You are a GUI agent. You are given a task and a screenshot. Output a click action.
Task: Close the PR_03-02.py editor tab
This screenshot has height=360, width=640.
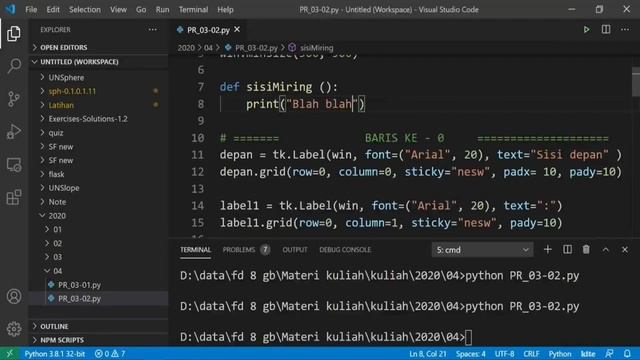(x=237, y=30)
